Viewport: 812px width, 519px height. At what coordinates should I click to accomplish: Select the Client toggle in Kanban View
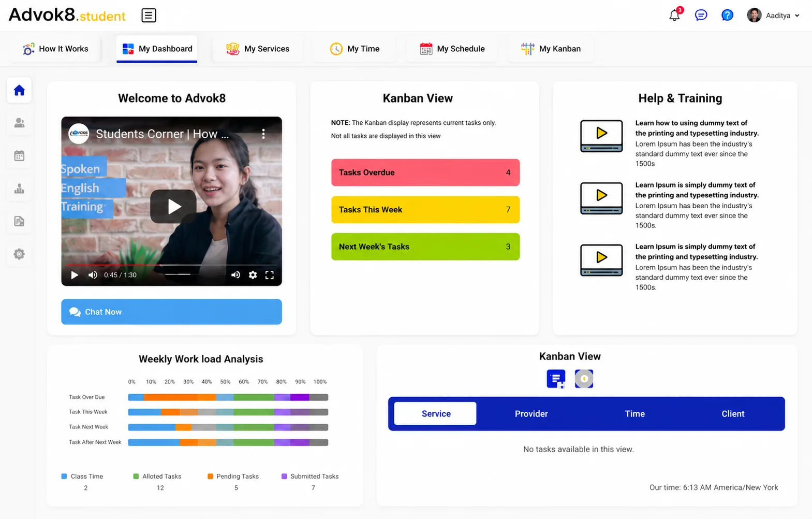click(x=733, y=413)
